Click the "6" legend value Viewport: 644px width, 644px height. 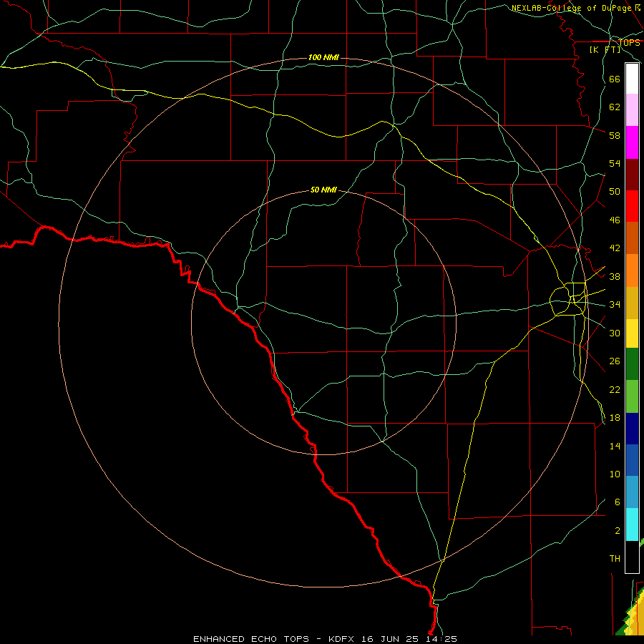tap(617, 502)
